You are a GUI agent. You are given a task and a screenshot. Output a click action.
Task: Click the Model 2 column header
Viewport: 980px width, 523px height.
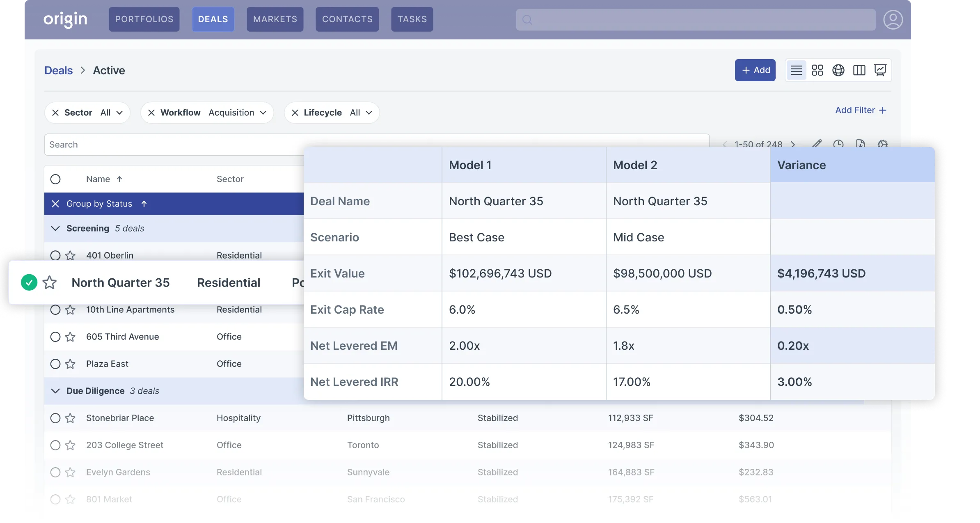[688, 165]
